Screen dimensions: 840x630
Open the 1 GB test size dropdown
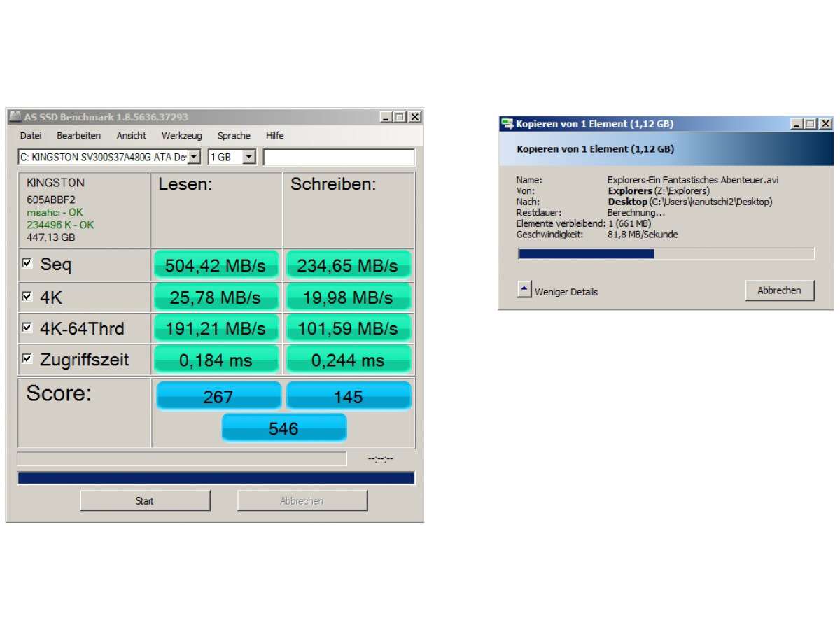[x=249, y=157]
